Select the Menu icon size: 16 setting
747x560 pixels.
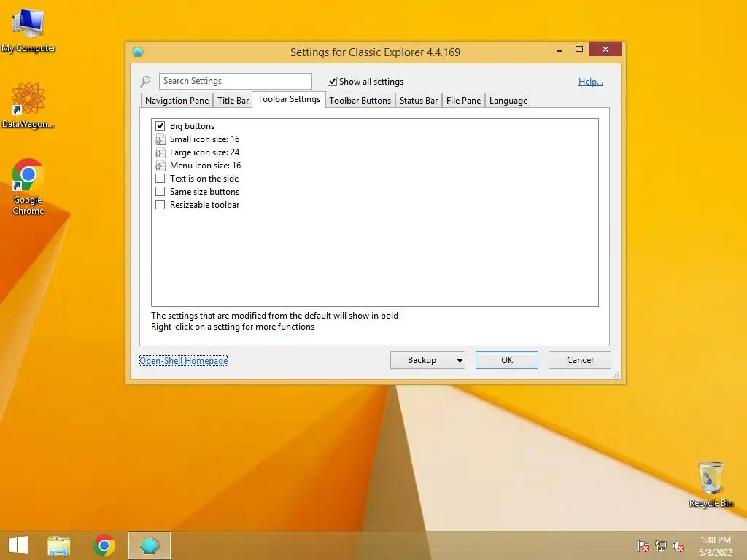tap(205, 166)
